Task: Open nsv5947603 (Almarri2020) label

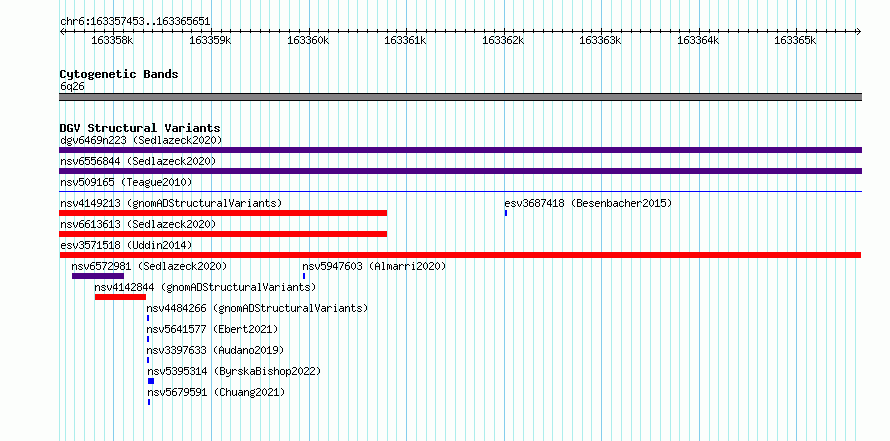Action: [374, 266]
